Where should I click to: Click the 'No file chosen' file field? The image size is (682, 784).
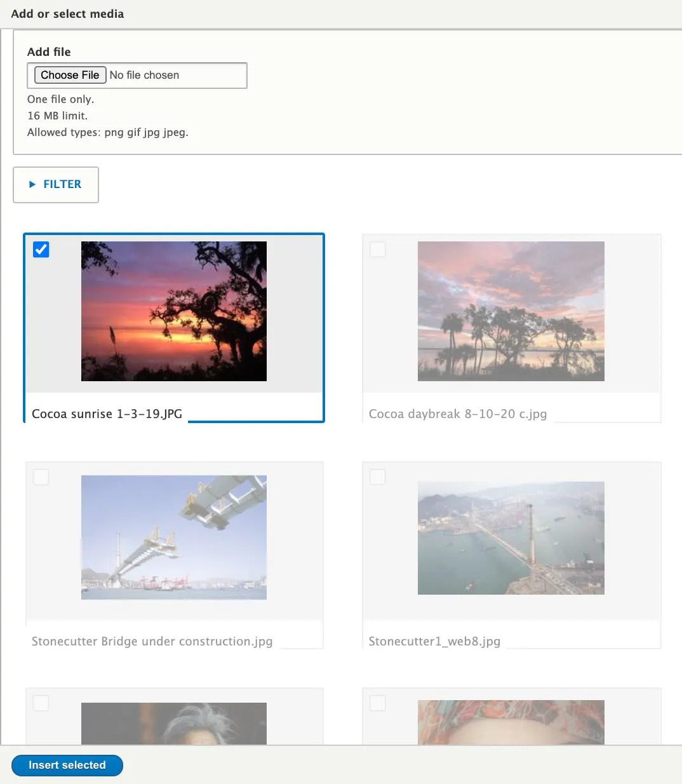(x=137, y=76)
